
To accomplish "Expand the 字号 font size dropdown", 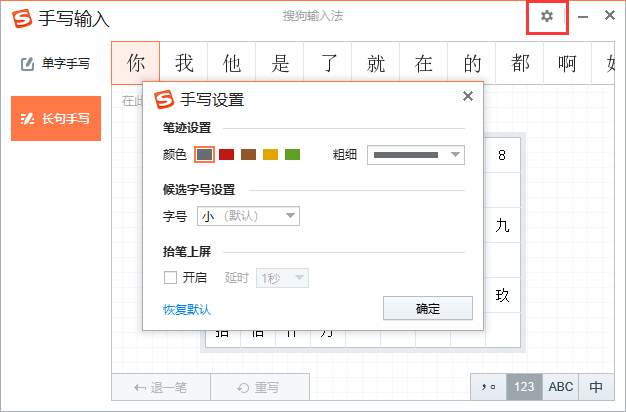I will click(x=249, y=216).
